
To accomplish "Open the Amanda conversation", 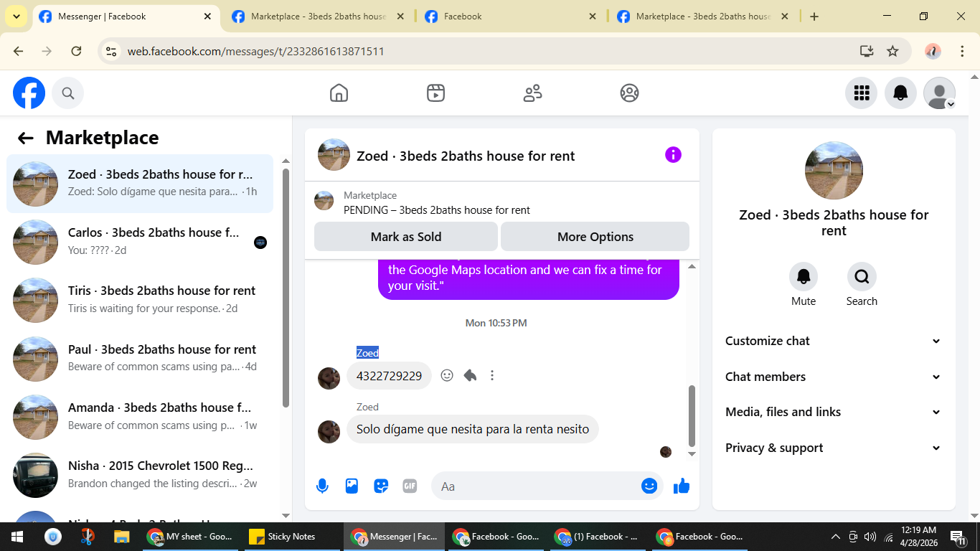I will (x=140, y=417).
